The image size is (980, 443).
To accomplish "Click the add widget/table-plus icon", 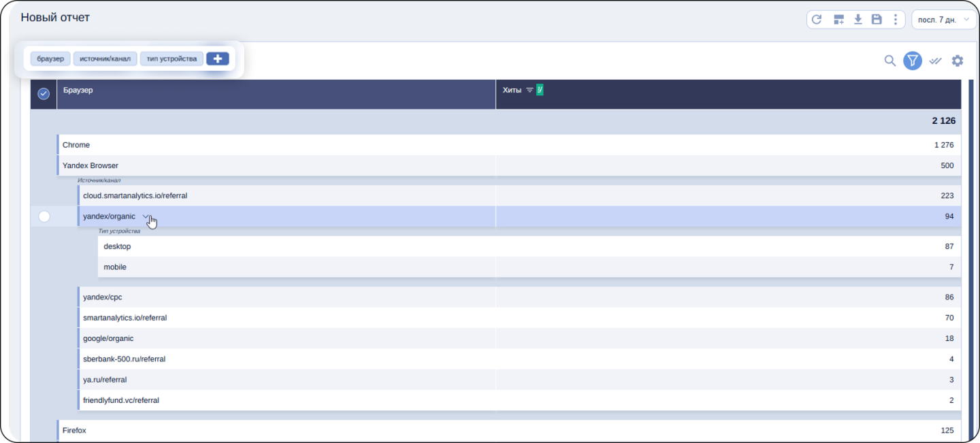I will (838, 20).
